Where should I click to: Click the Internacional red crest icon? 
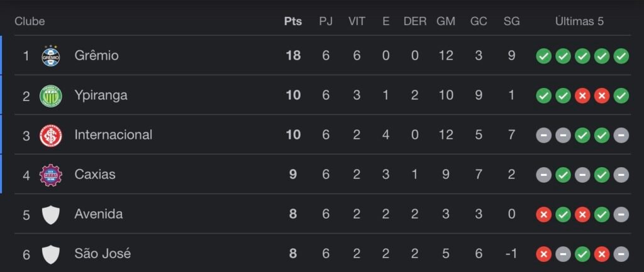click(50, 135)
